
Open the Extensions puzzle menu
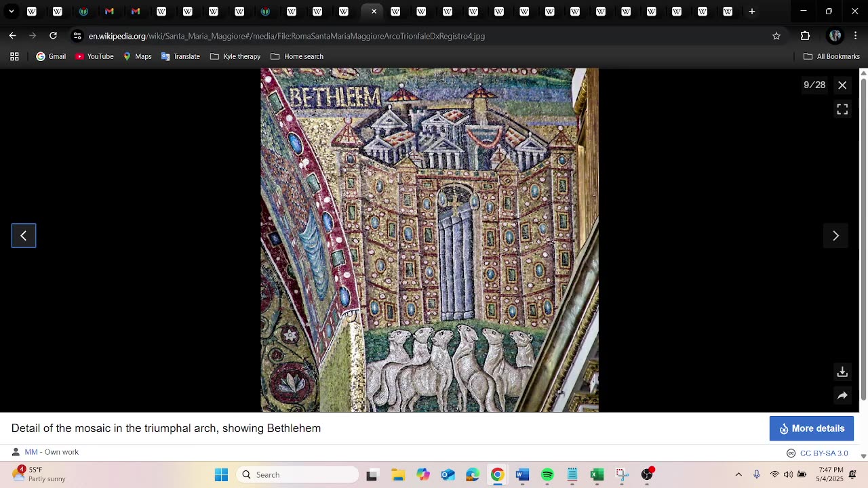click(805, 36)
